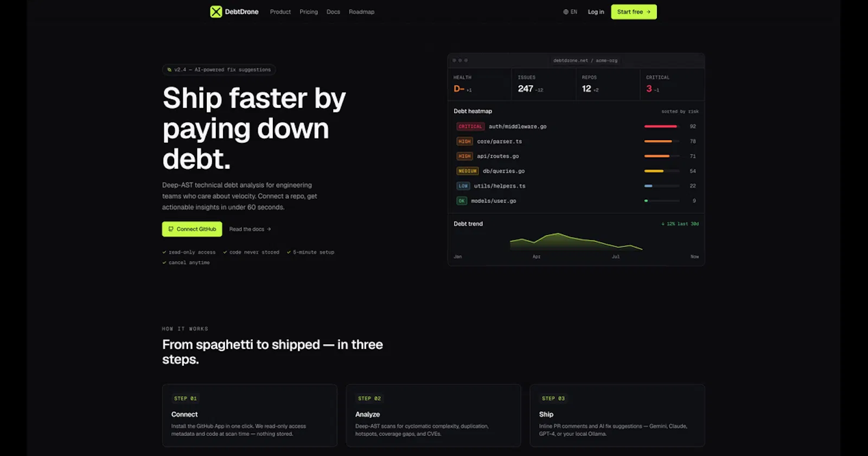
Task: Click the MEDIUM severity badge
Action: tap(467, 171)
